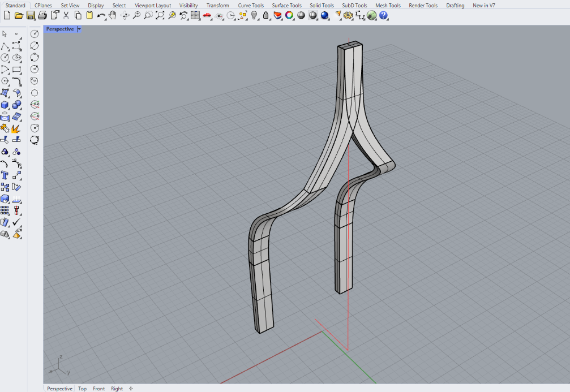The width and height of the screenshot is (570, 392).
Task: Switch to the Top viewport tab
Action: pos(83,389)
